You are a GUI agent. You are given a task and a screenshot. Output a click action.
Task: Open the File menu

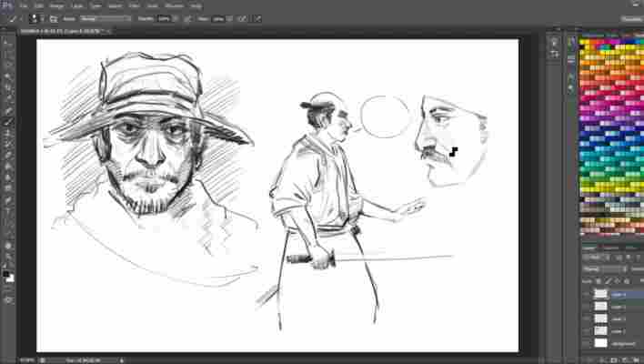pos(24,5)
